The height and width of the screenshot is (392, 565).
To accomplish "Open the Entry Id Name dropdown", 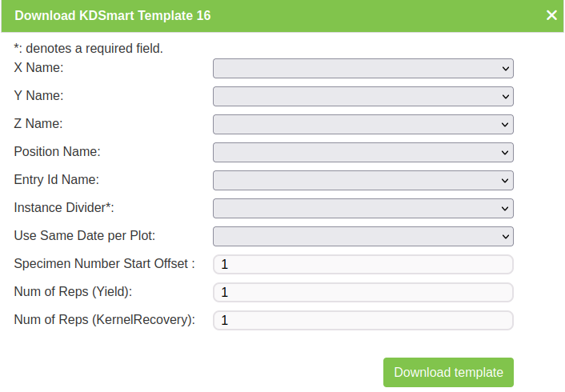I will pyautogui.click(x=363, y=181).
